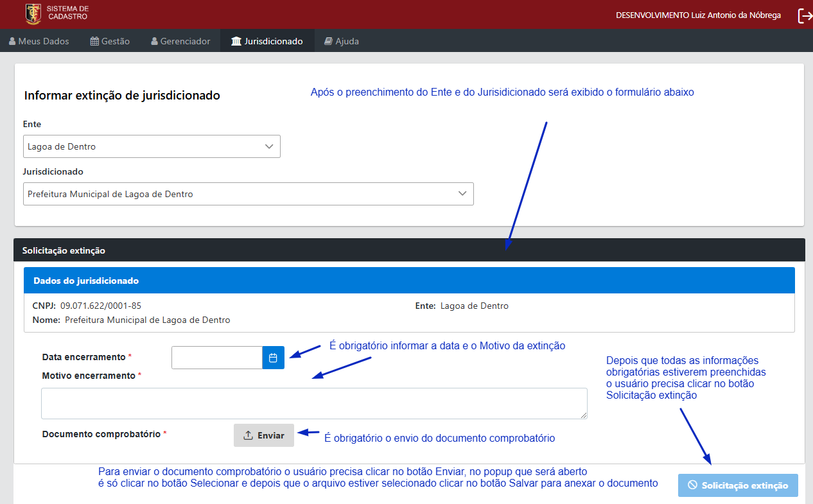Click the Solicitação extinção submit button
Viewport: 813px width, 504px height.
738,485
